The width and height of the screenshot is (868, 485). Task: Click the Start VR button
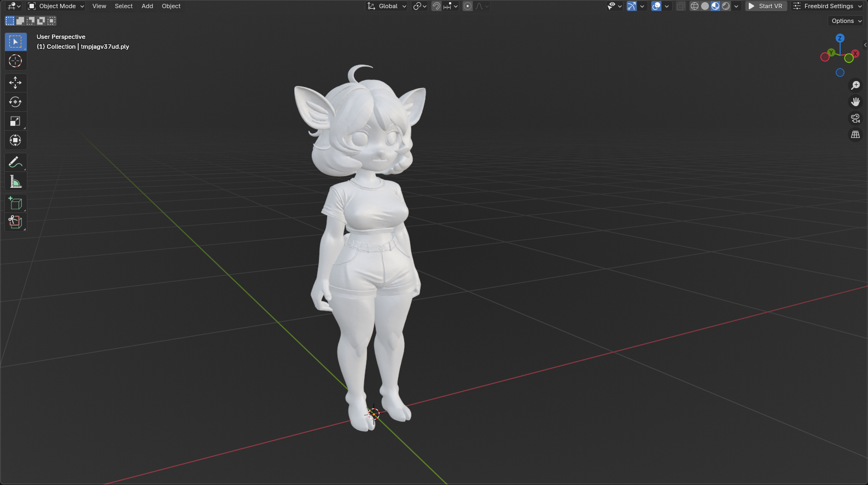(x=766, y=6)
